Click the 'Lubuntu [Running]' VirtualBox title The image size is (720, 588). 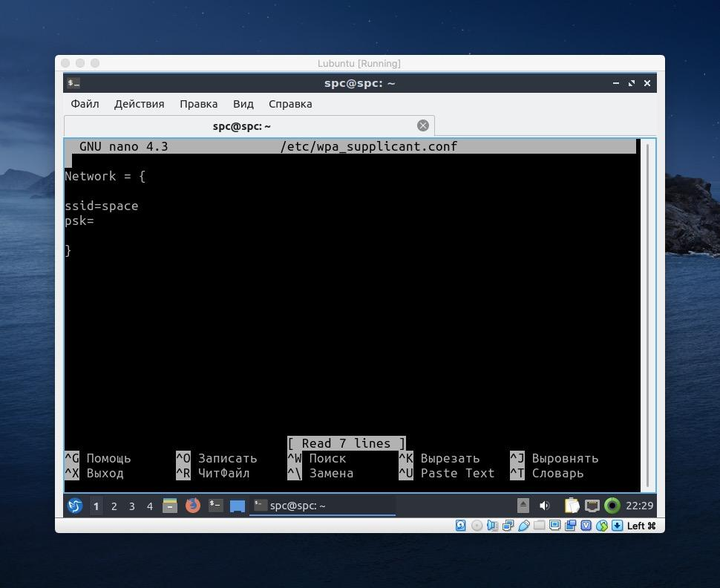point(359,63)
